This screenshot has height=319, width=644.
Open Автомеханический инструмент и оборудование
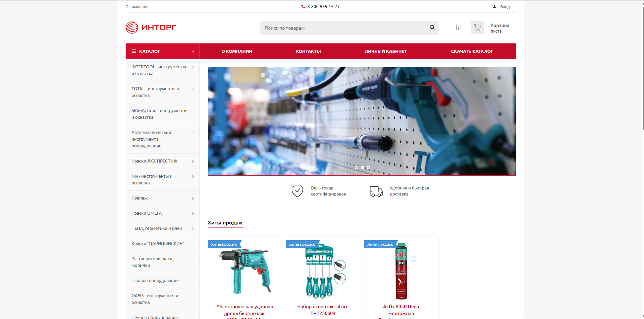[151, 139]
